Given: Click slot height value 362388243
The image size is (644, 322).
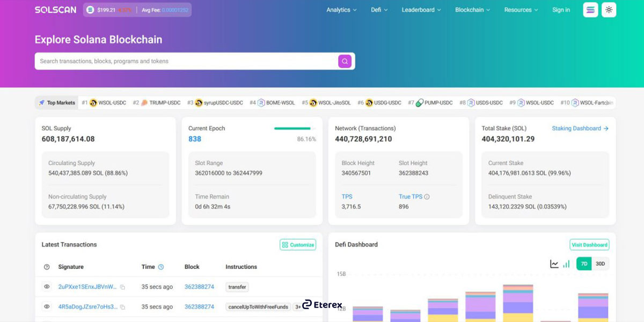Looking at the screenshot, I should [x=413, y=173].
